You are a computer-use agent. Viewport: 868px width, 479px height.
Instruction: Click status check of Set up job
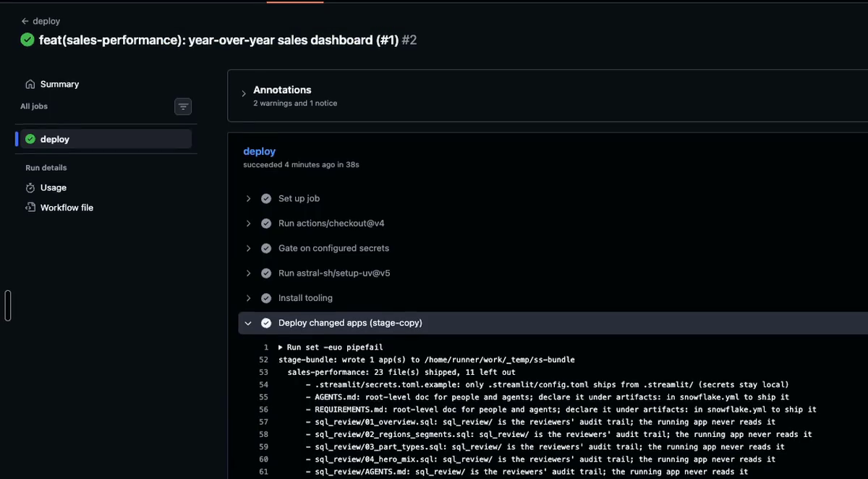[x=266, y=198]
